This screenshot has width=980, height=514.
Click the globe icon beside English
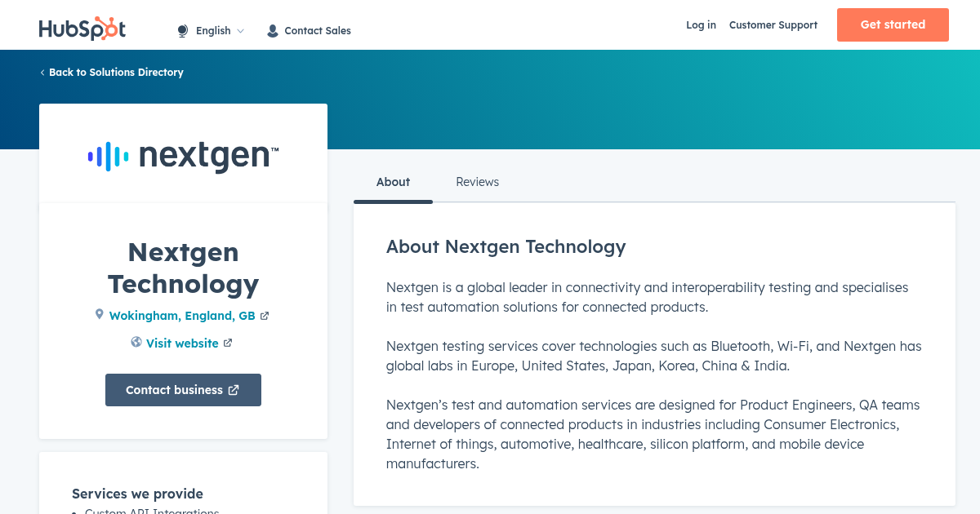(x=183, y=31)
